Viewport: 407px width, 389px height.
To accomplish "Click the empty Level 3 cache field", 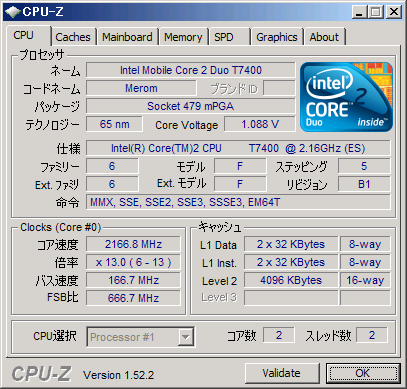I will (291, 298).
